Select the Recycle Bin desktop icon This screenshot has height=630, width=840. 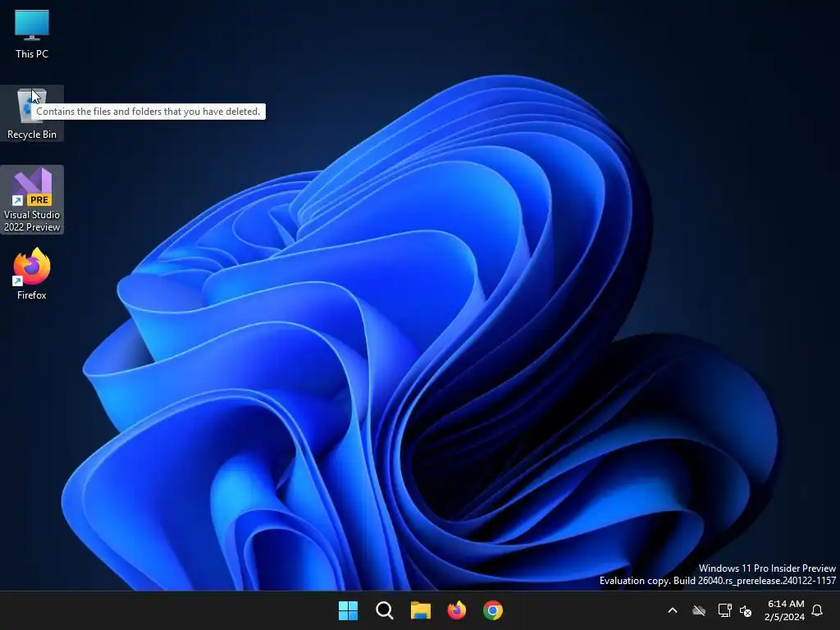tap(32, 113)
